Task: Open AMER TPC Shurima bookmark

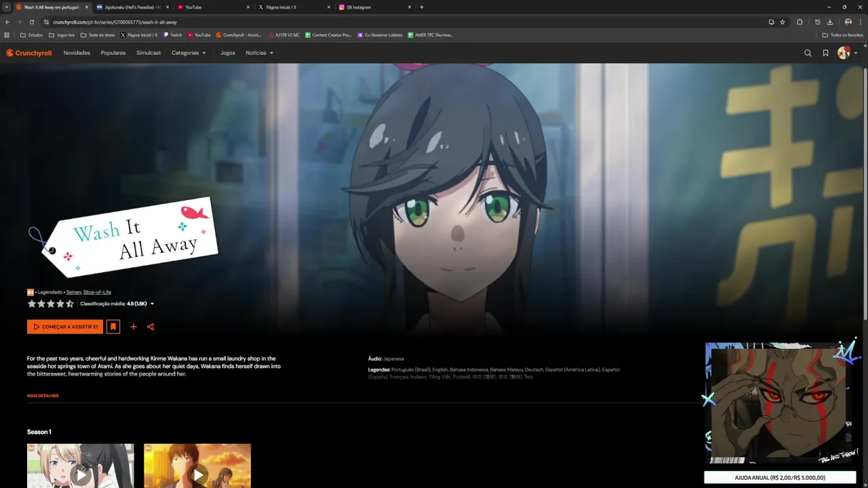Action: point(431,35)
